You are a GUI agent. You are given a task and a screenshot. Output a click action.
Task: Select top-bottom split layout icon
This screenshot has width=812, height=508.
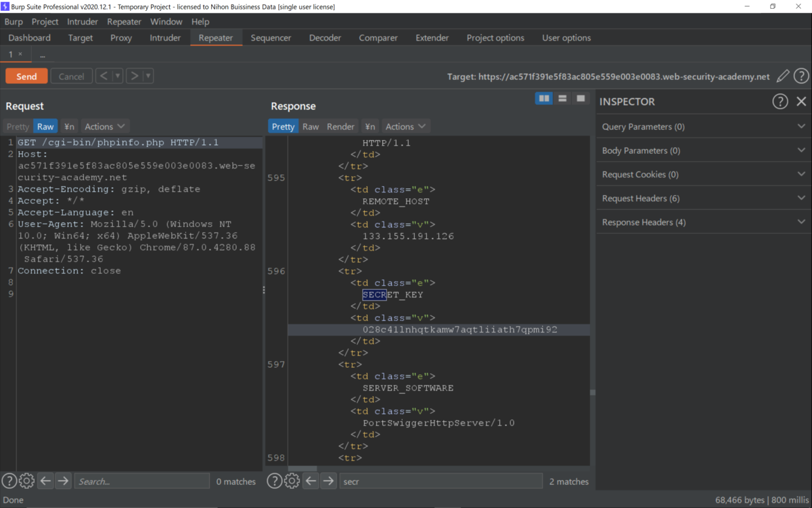point(562,99)
